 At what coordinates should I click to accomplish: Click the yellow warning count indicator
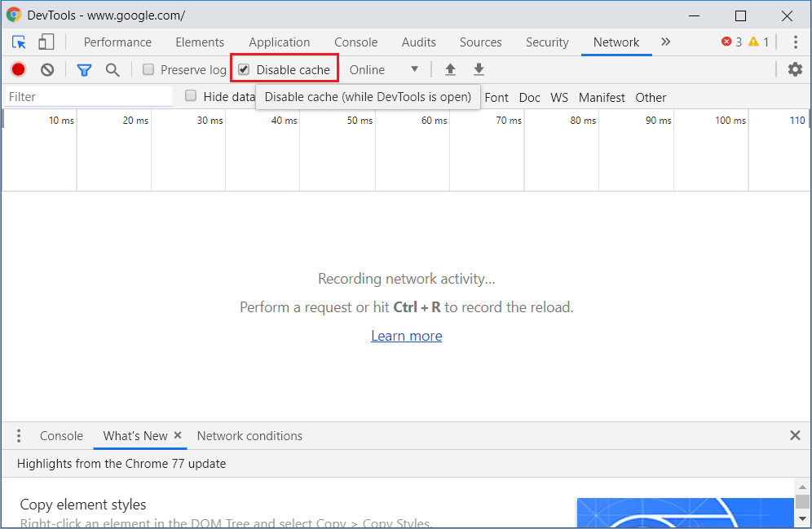click(759, 42)
